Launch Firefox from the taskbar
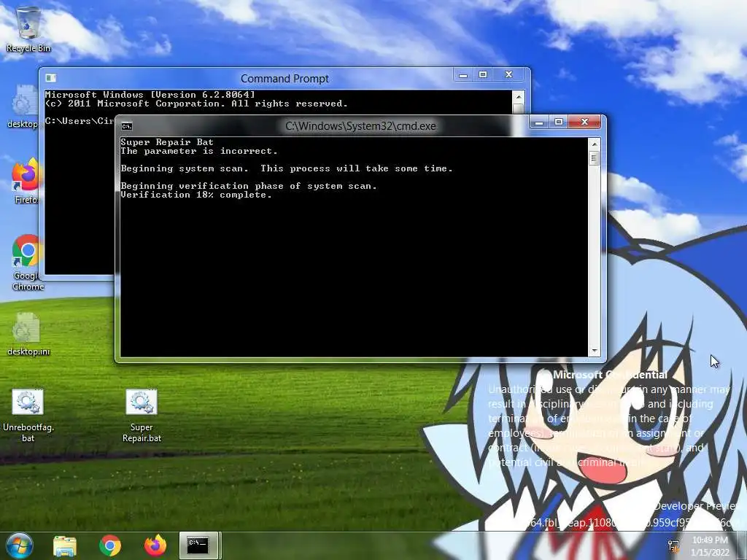Image resolution: width=747 pixels, height=560 pixels. pyautogui.click(x=155, y=545)
